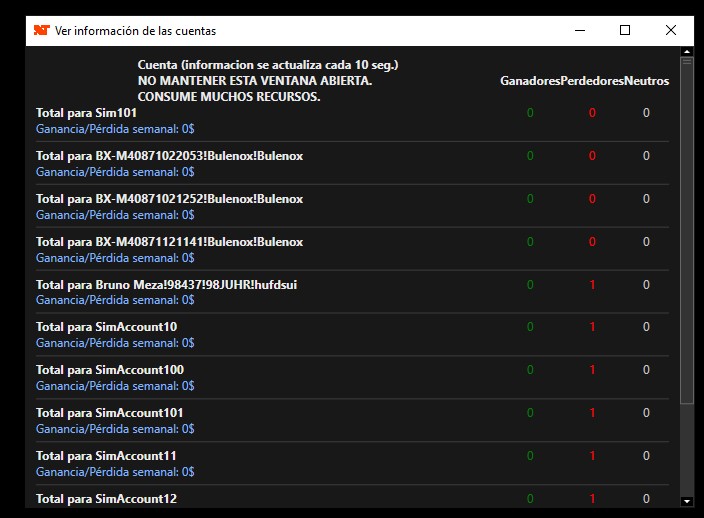This screenshot has width=704, height=518.
Task: Click neutral count for BX-M40871121141 row
Action: click(x=646, y=241)
